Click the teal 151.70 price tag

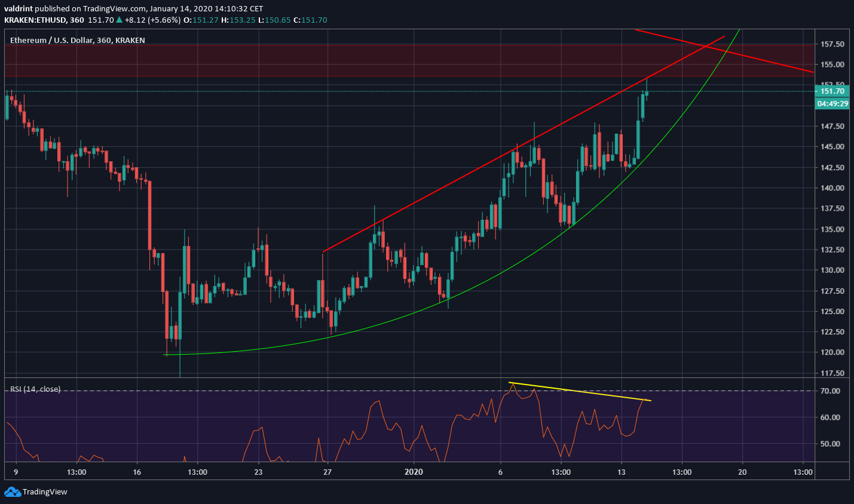(x=832, y=91)
